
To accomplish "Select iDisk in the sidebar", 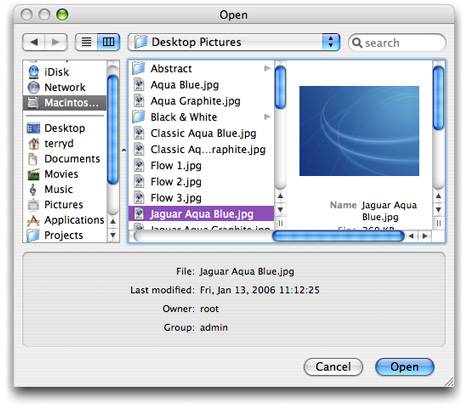I will click(x=65, y=72).
